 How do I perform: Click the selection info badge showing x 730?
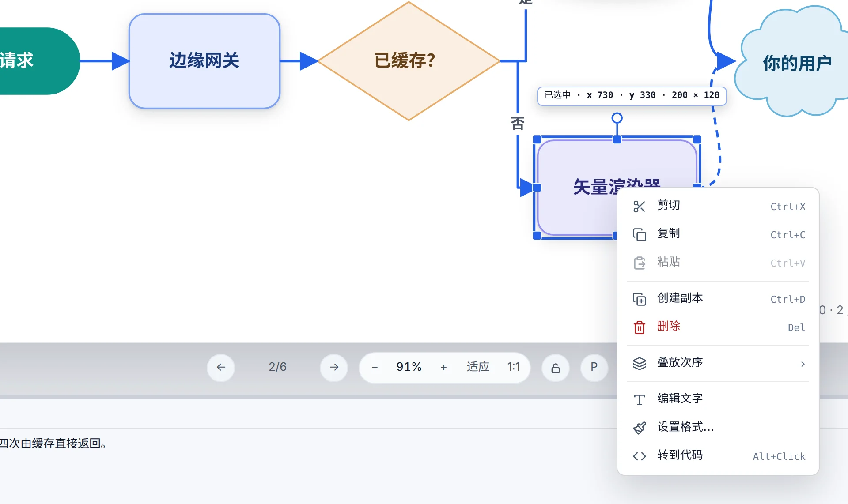pyautogui.click(x=632, y=95)
